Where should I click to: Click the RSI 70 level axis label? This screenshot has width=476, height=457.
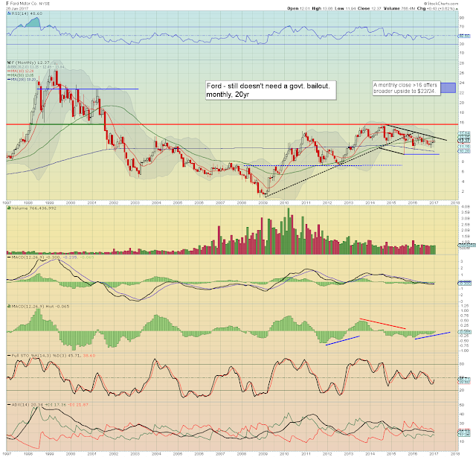pyautogui.click(x=462, y=27)
